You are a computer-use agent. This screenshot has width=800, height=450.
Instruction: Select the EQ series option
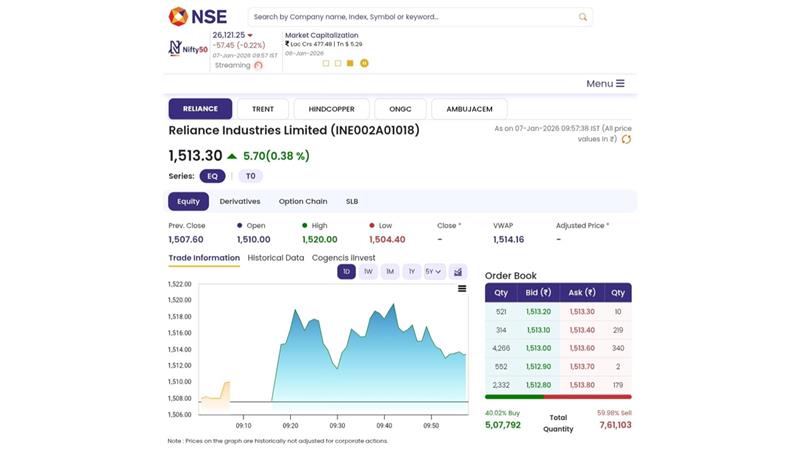212,176
